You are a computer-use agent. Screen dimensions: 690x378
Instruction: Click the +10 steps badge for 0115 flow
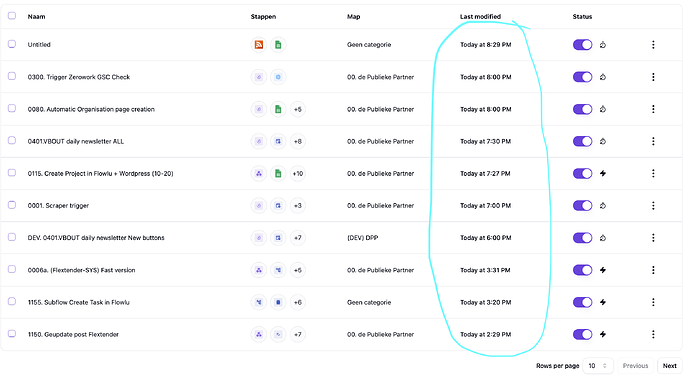[298, 173]
